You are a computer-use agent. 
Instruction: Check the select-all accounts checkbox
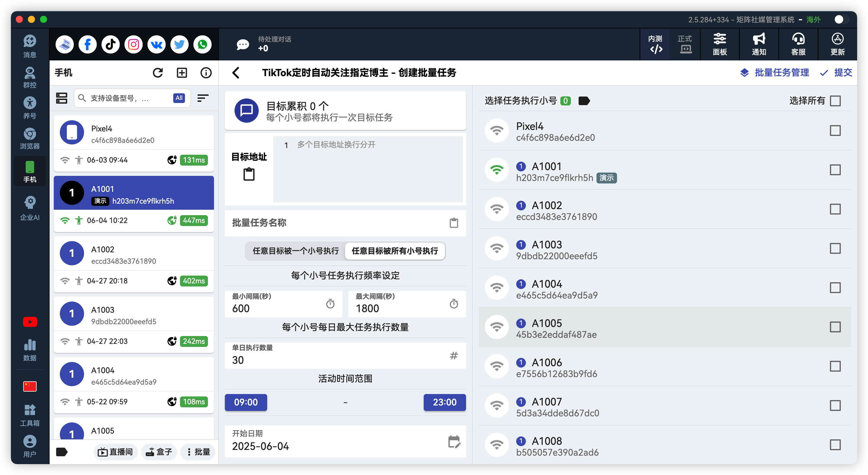tap(835, 101)
